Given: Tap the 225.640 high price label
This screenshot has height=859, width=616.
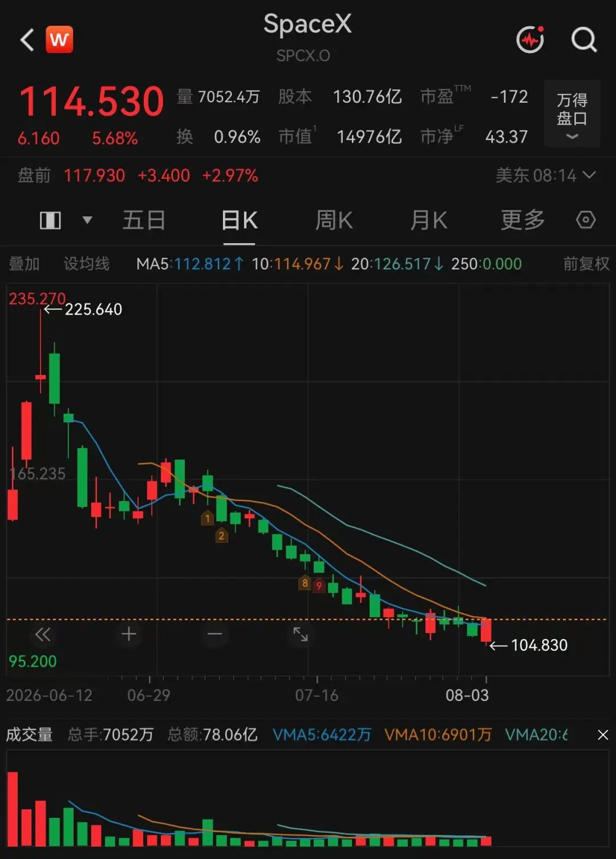Looking at the screenshot, I should tap(94, 309).
